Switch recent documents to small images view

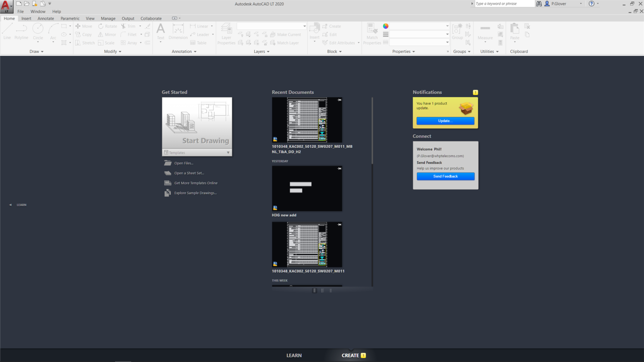click(322, 290)
